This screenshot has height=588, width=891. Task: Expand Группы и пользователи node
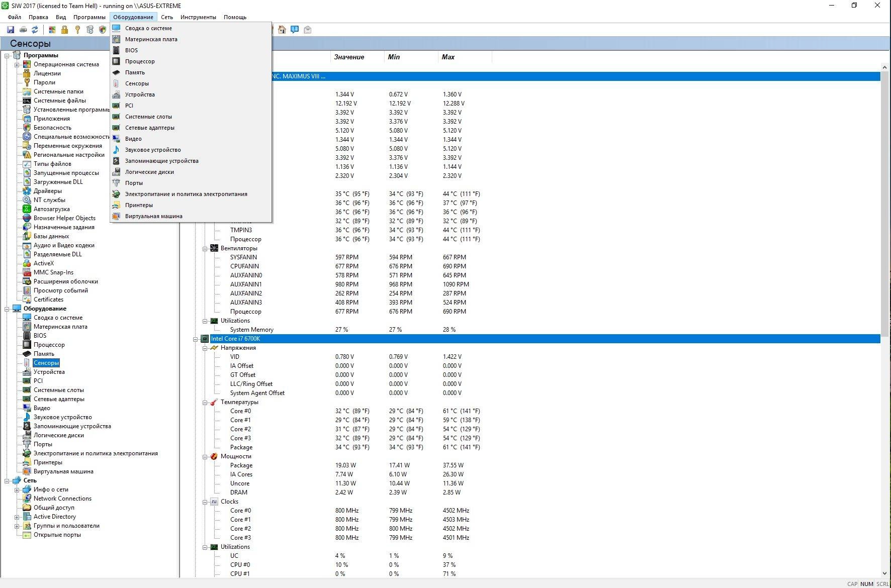pyautogui.click(x=17, y=526)
